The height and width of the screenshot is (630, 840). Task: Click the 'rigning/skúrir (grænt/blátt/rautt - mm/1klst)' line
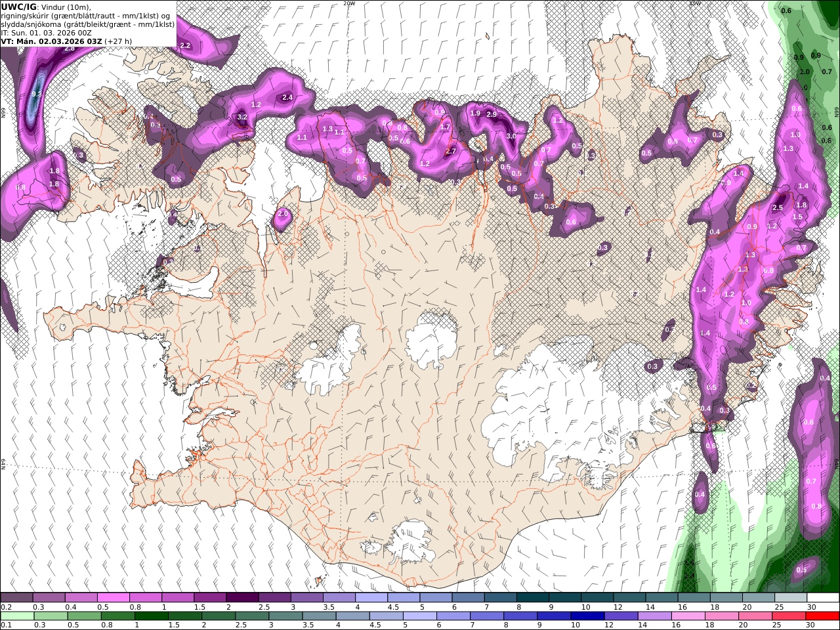point(85,16)
